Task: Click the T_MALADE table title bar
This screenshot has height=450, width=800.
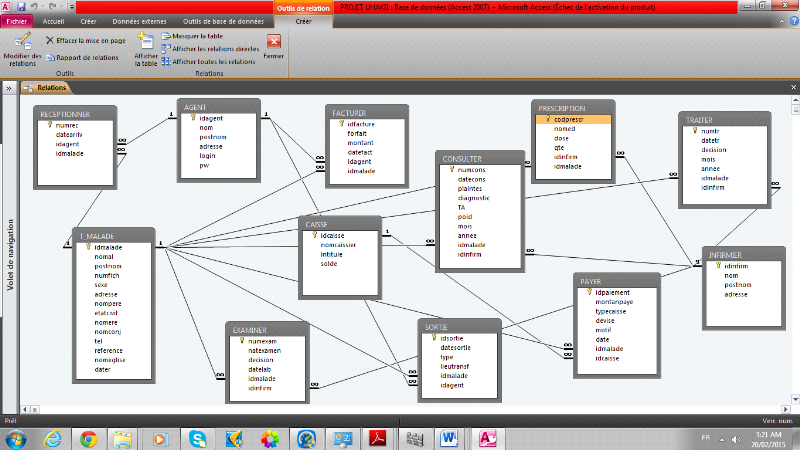Action: pyautogui.click(x=114, y=235)
